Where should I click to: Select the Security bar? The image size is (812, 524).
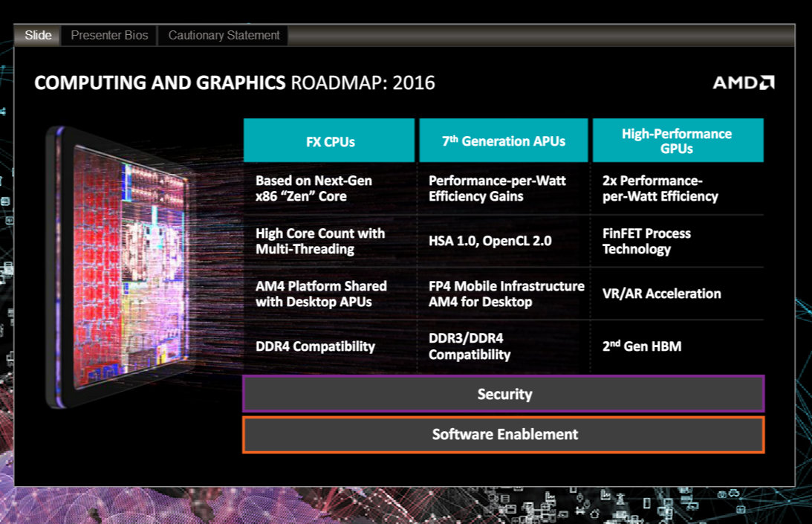point(504,394)
